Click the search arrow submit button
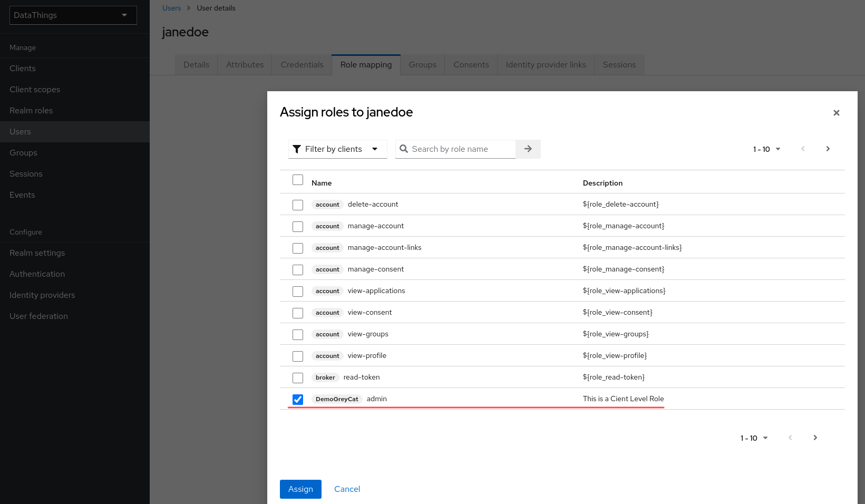 [x=528, y=149]
